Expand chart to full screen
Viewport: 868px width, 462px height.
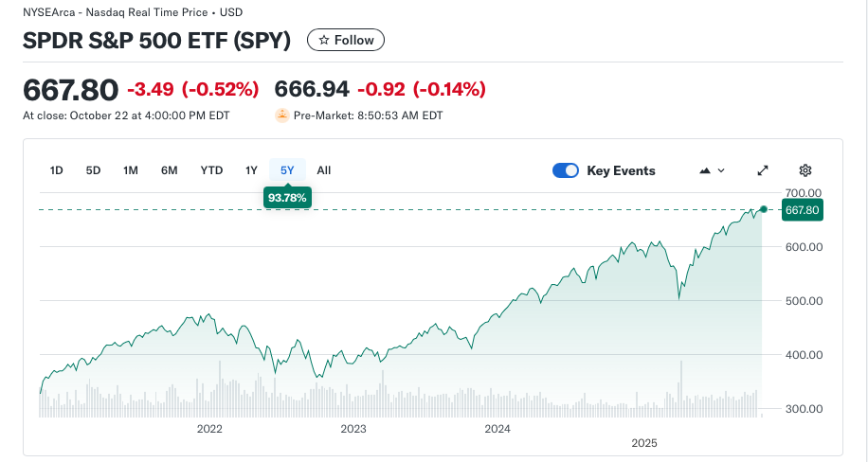763,170
